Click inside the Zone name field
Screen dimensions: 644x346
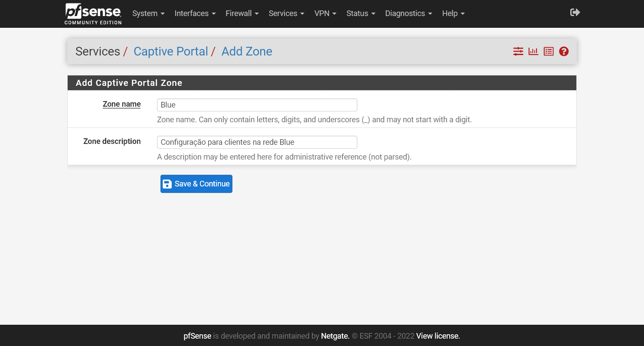coord(257,104)
